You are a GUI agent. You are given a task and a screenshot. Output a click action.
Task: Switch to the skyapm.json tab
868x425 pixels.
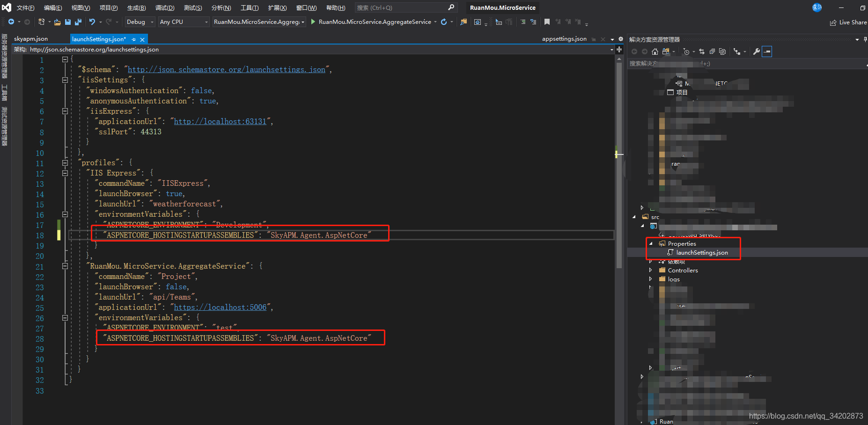click(x=31, y=39)
